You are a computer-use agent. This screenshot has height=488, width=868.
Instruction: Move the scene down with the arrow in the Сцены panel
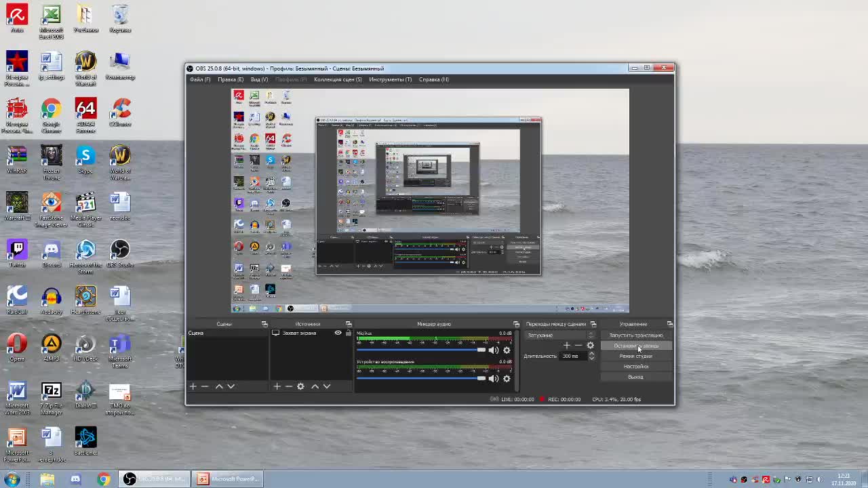click(x=231, y=386)
